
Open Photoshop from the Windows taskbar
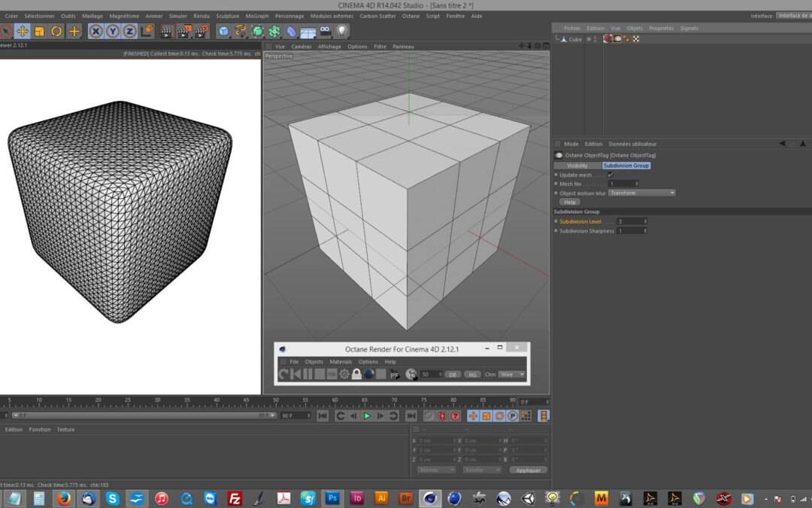(x=332, y=498)
